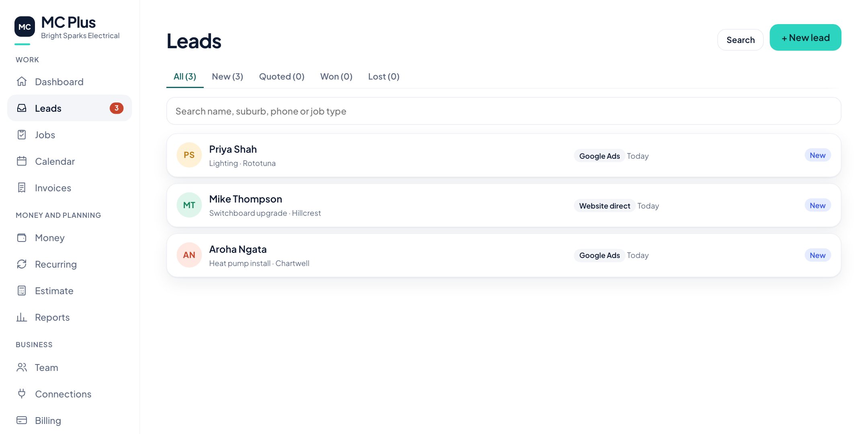
Task: Click the Estimate calculator icon
Action: click(22, 291)
